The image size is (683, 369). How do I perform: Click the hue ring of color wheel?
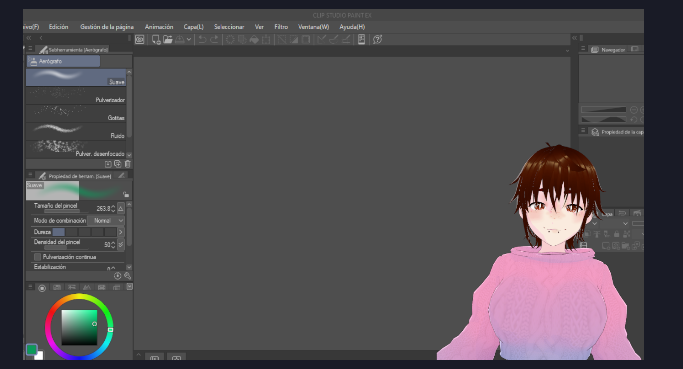[x=79, y=297]
